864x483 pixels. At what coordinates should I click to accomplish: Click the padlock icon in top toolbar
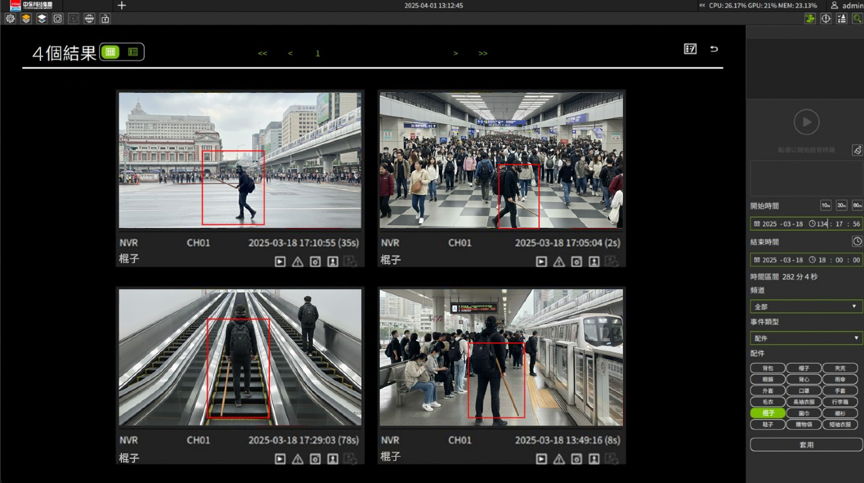[x=105, y=18]
